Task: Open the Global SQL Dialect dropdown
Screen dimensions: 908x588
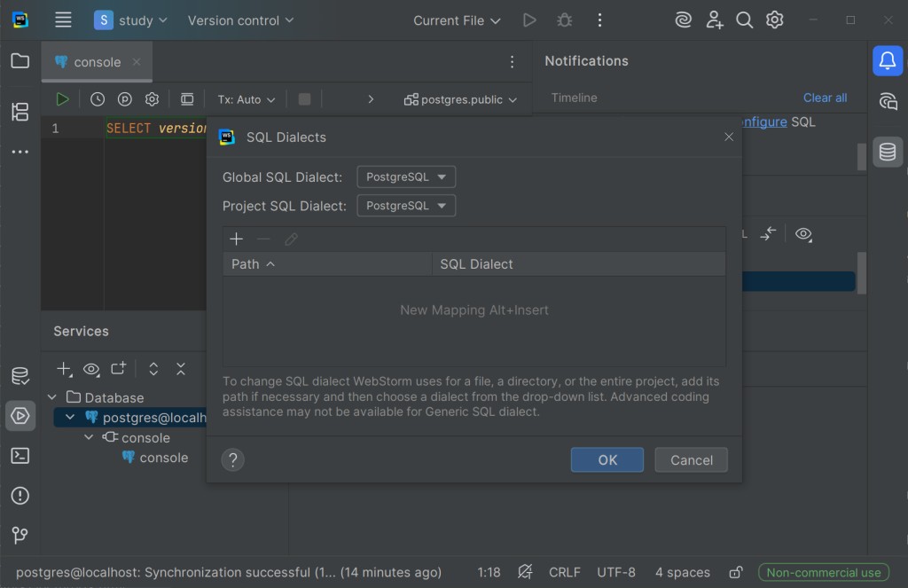Action: [406, 176]
